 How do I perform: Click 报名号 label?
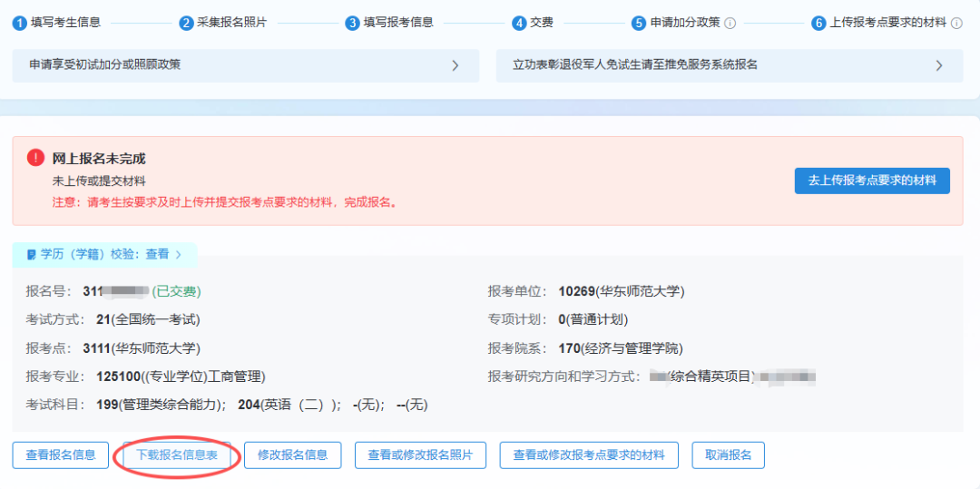(51, 291)
